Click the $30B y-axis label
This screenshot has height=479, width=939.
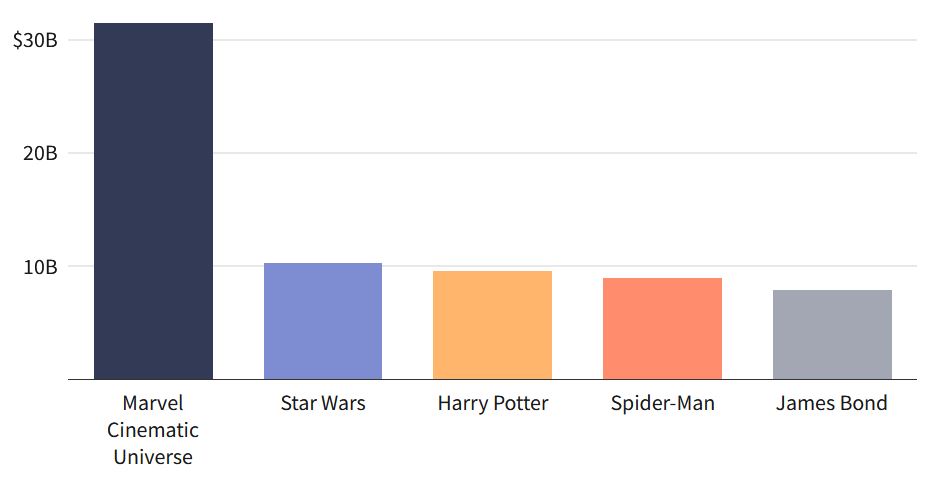click(x=35, y=41)
